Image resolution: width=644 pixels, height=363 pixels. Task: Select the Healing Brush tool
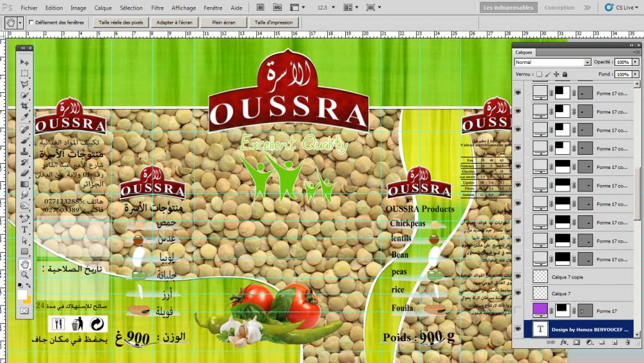(x=24, y=130)
